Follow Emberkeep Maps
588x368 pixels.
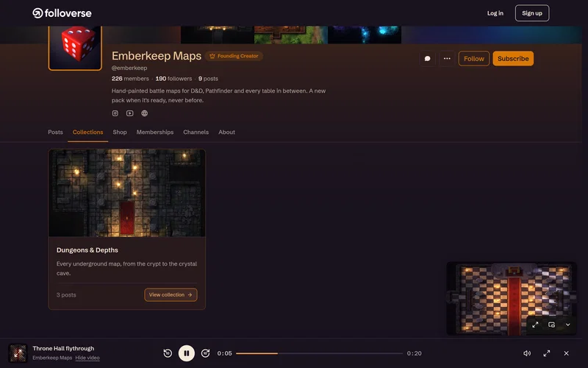pos(473,59)
